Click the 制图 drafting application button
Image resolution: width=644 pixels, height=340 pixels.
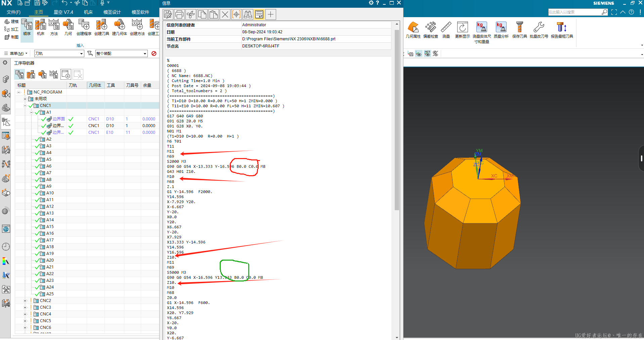[x=11, y=37]
